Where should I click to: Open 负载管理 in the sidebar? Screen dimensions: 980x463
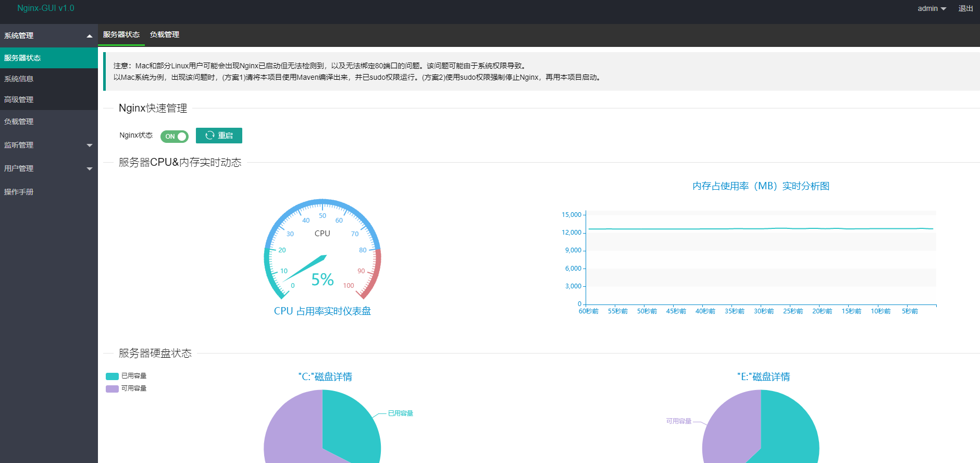49,121
